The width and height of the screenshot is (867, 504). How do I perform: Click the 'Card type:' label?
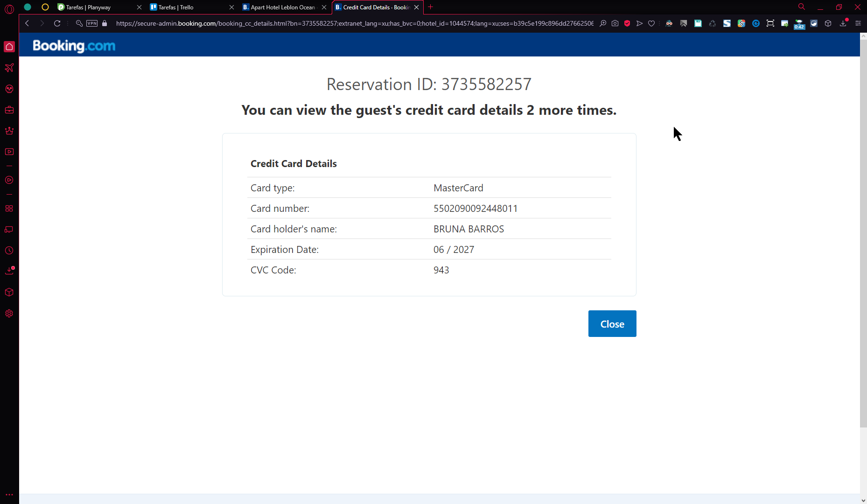click(x=273, y=188)
